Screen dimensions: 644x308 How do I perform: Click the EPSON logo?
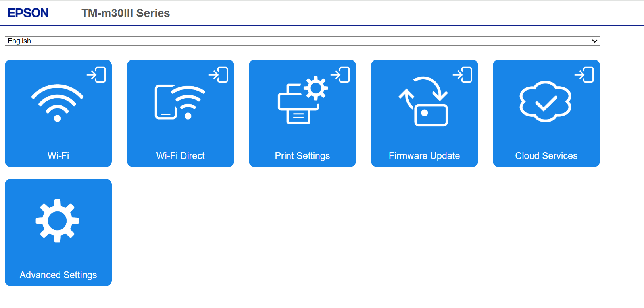[x=28, y=13]
